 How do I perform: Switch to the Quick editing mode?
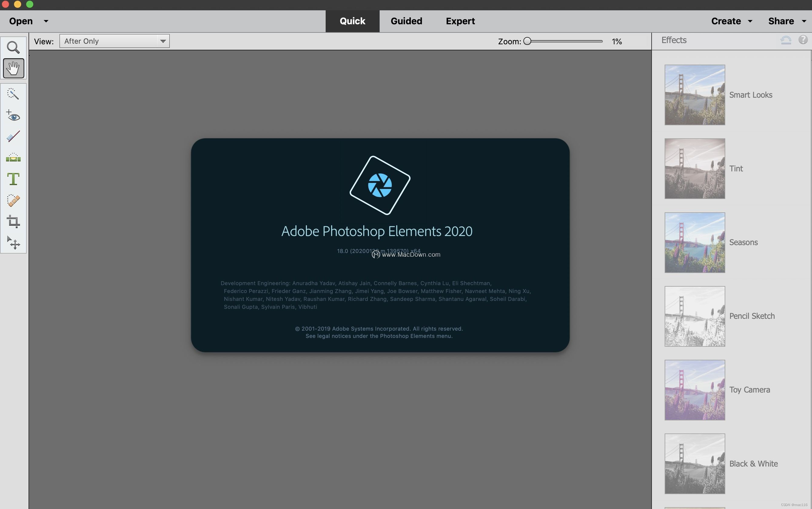[x=353, y=21]
